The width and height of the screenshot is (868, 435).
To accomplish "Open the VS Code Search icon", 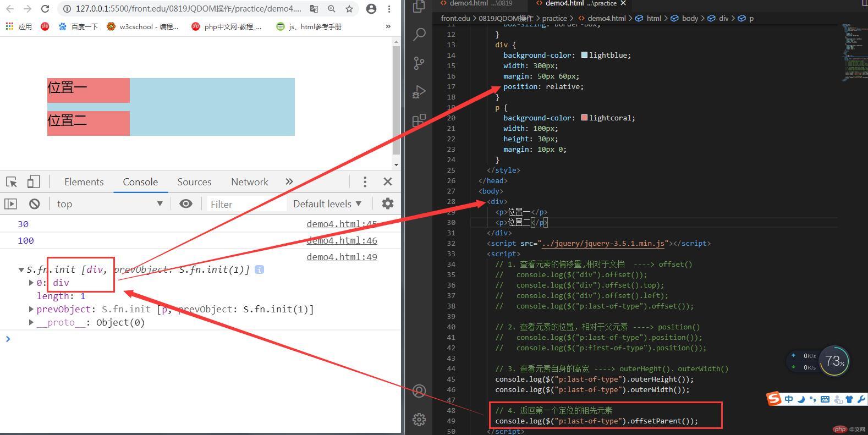I will [419, 35].
